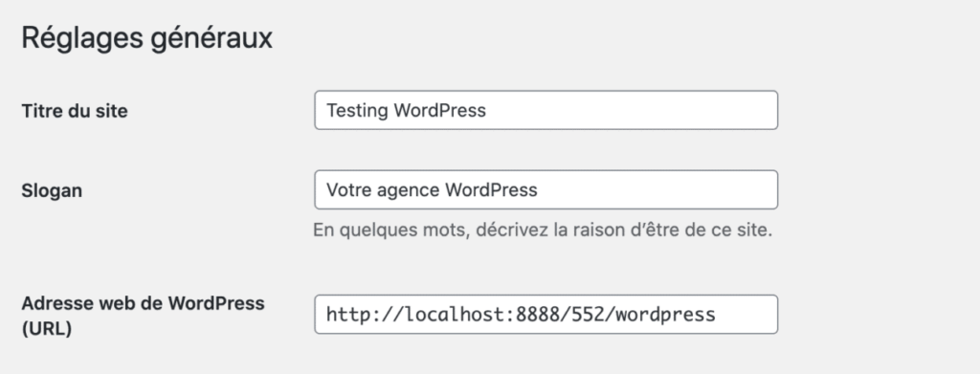Click the 'En quelques mots' description text

[543, 231]
